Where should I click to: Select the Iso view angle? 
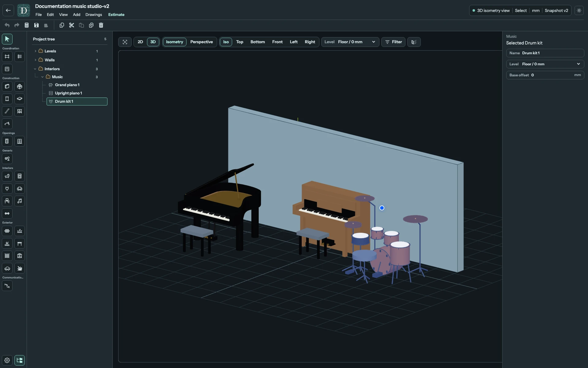(x=226, y=42)
